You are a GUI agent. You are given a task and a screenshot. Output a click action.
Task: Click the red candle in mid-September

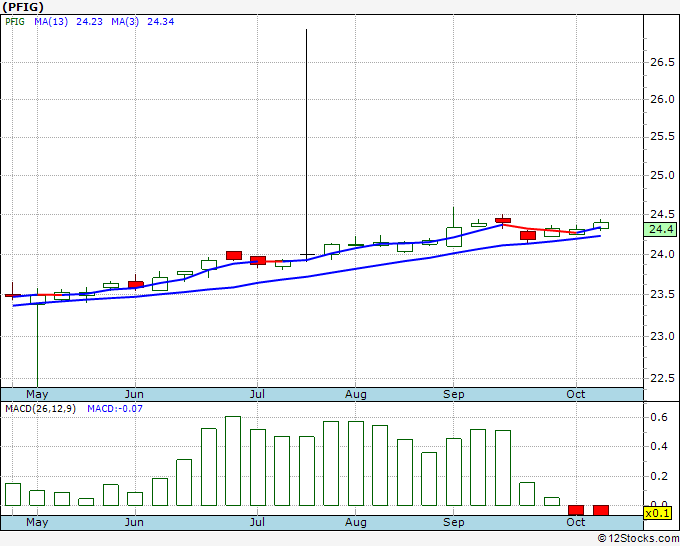click(503, 219)
